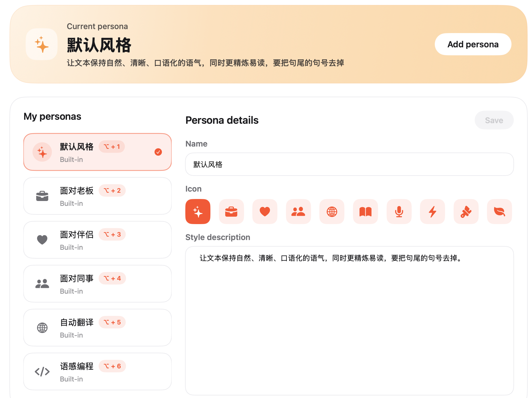The width and height of the screenshot is (532, 398).
Task: Click the Add persona button
Action: (473, 44)
